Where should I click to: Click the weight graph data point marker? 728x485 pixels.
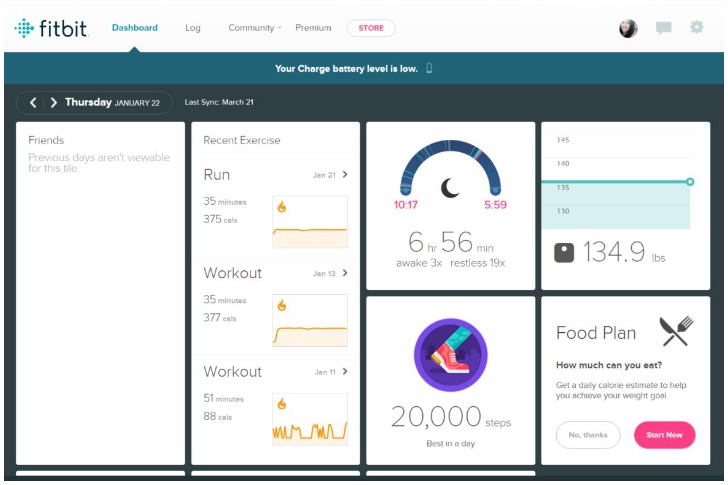690,181
